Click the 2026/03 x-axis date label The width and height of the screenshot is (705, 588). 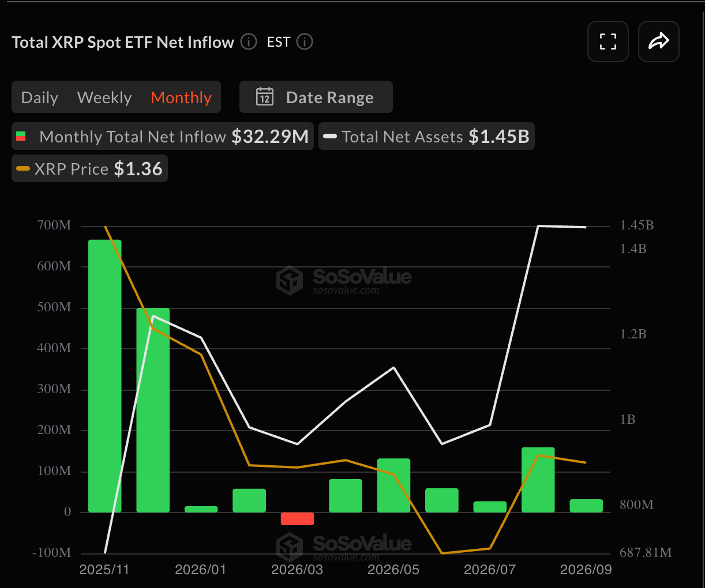coord(297,570)
